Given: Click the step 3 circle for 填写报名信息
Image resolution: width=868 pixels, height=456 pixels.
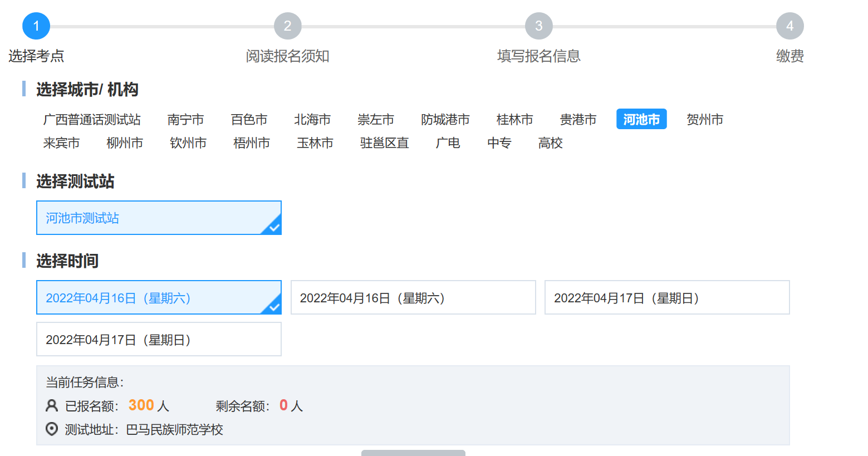Looking at the screenshot, I should pyautogui.click(x=538, y=26).
